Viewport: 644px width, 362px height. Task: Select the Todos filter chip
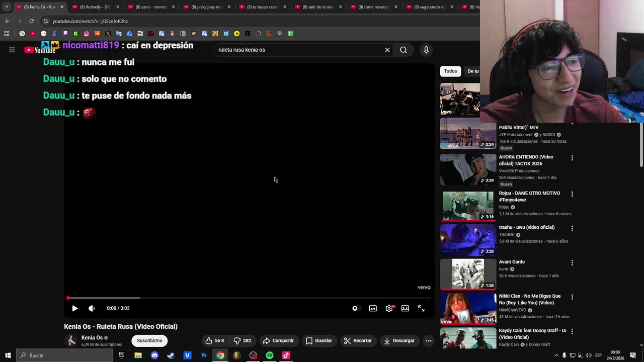pyautogui.click(x=450, y=71)
